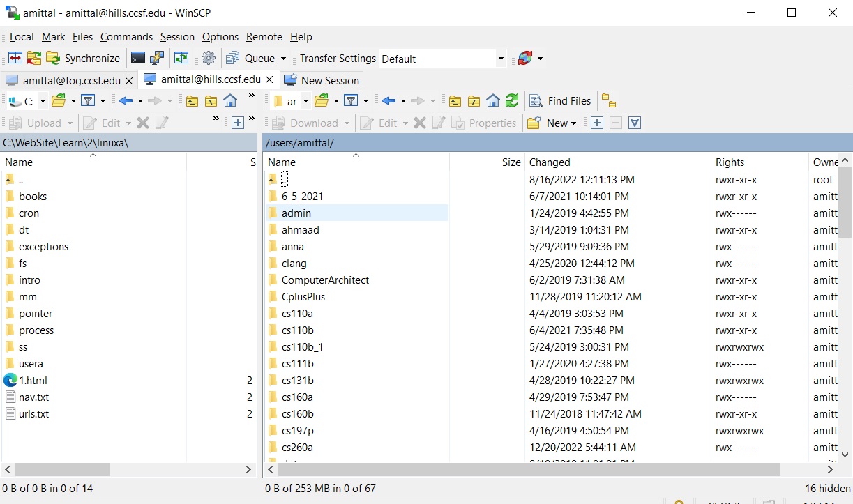Expand the Queue dropdown arrow
Screen dimensions: 853x504
(283, 59)
